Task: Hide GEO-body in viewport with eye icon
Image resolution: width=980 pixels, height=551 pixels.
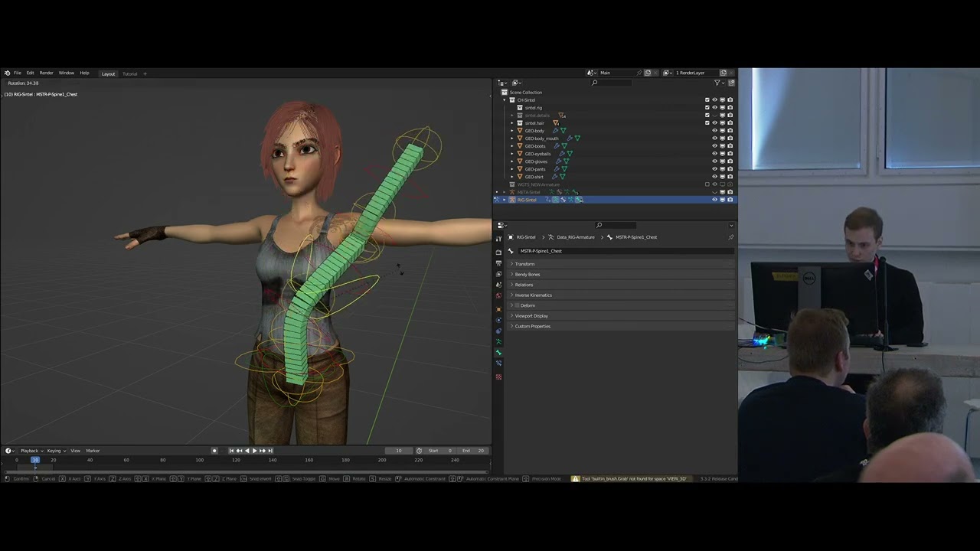Action: click(714, 131)
